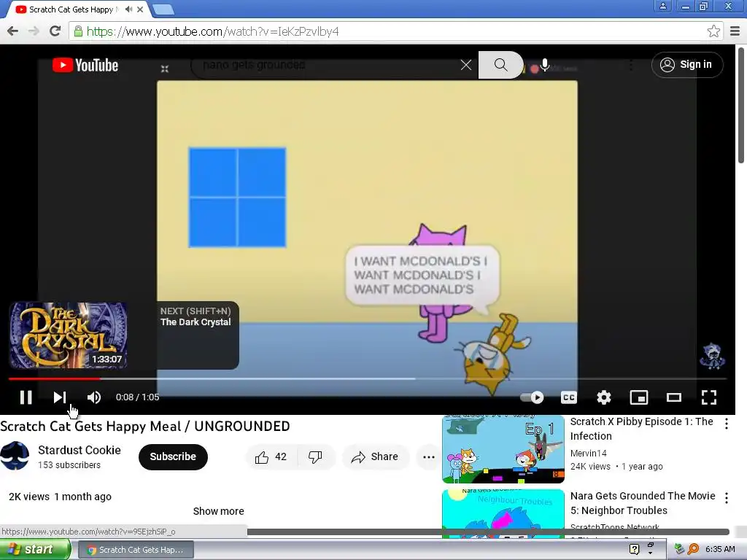Open Scratch X Pibby Episode 1 title

coord(641,429)
